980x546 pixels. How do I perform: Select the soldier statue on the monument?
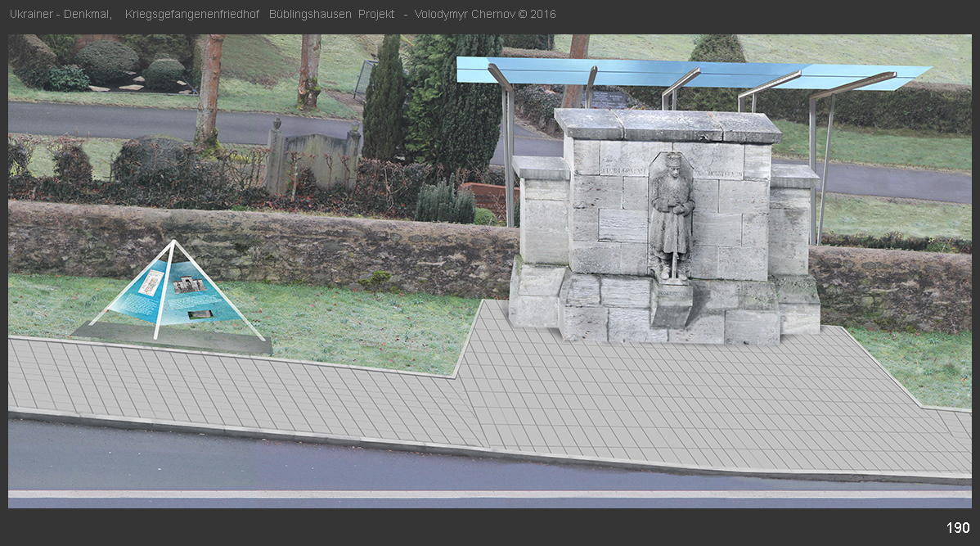coord(672,215)
